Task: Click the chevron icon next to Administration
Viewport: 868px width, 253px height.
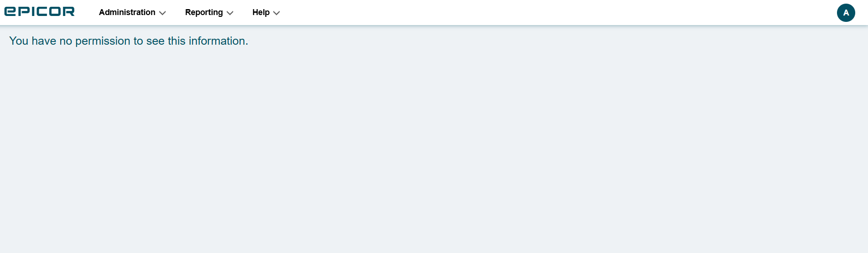Action: click(162, 13)
